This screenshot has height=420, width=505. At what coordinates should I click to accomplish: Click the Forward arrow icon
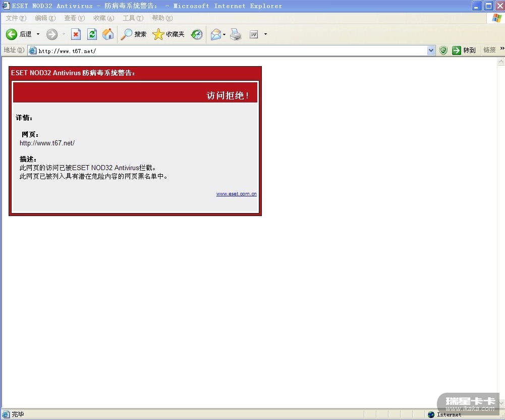[52, 34]
